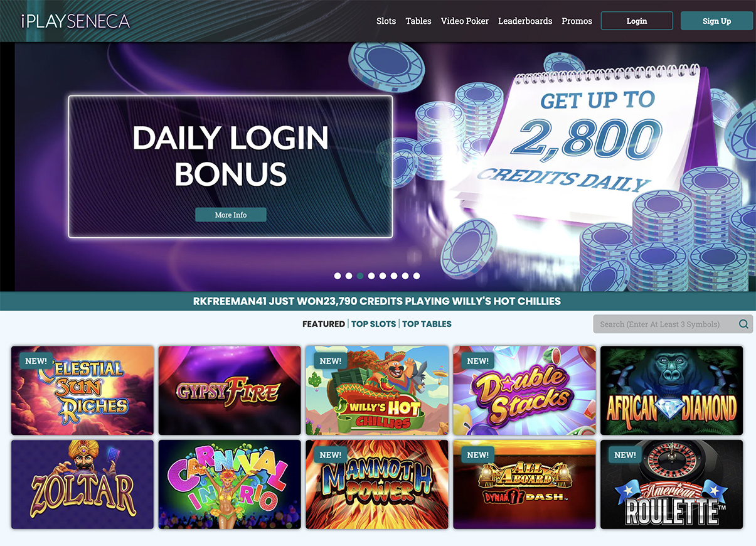Screen dimensions: 756x546
Task: Open the Zoltar game tile
Action: (x=82, y=484)
